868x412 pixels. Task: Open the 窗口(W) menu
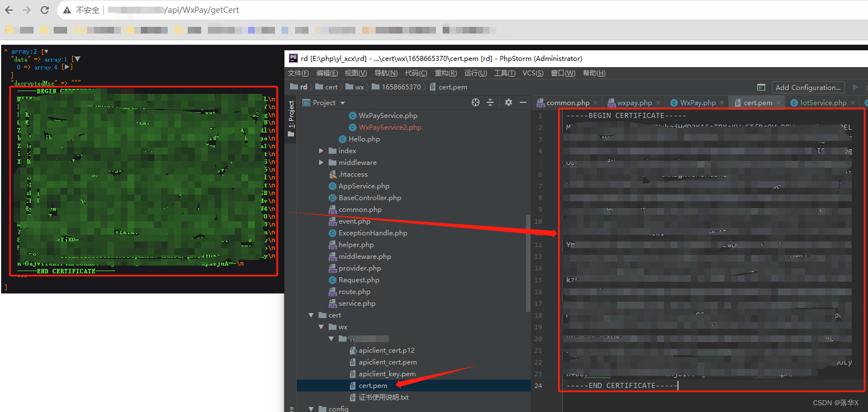[563, 73]
